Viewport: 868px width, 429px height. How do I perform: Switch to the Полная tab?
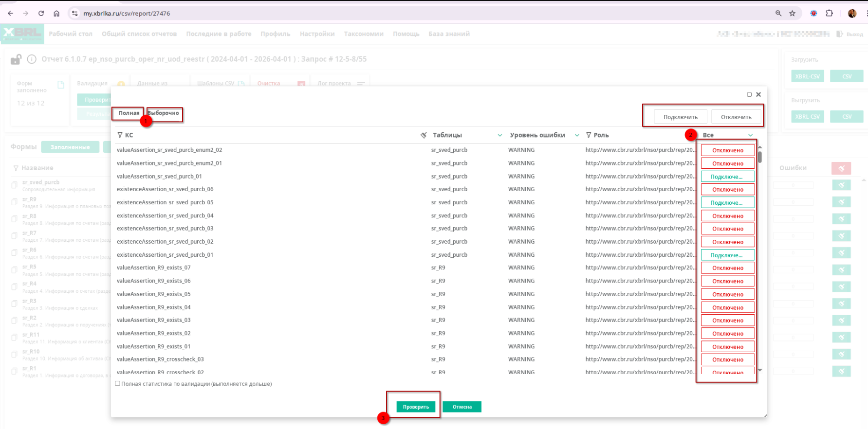click(129, 113)
